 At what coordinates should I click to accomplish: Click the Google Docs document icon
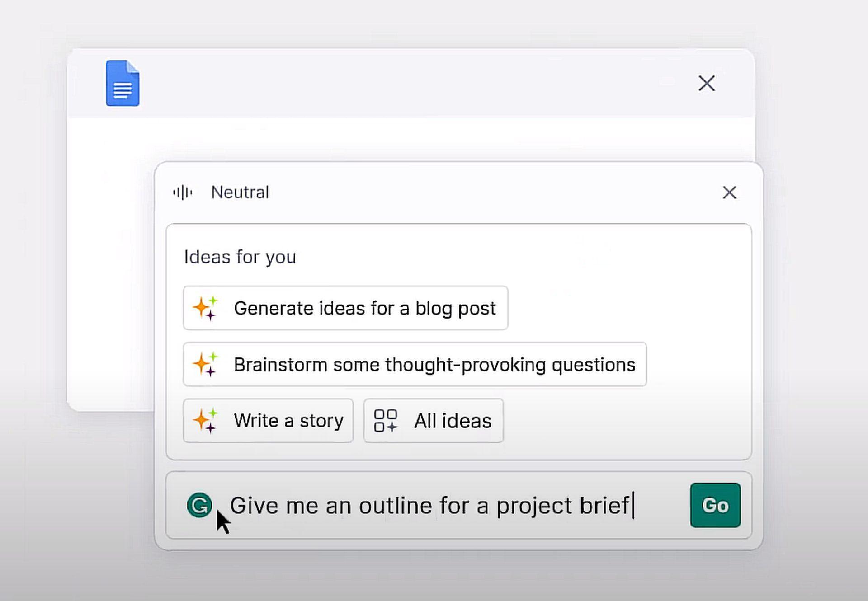pyautogui.click(x=121, y=82)
